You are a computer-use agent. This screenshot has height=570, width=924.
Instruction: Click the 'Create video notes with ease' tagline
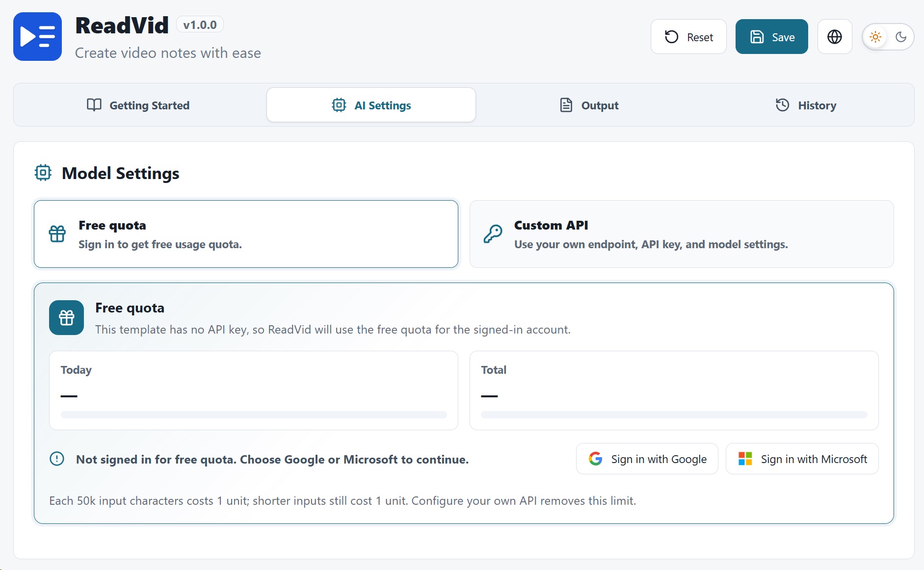pos(168,53)
